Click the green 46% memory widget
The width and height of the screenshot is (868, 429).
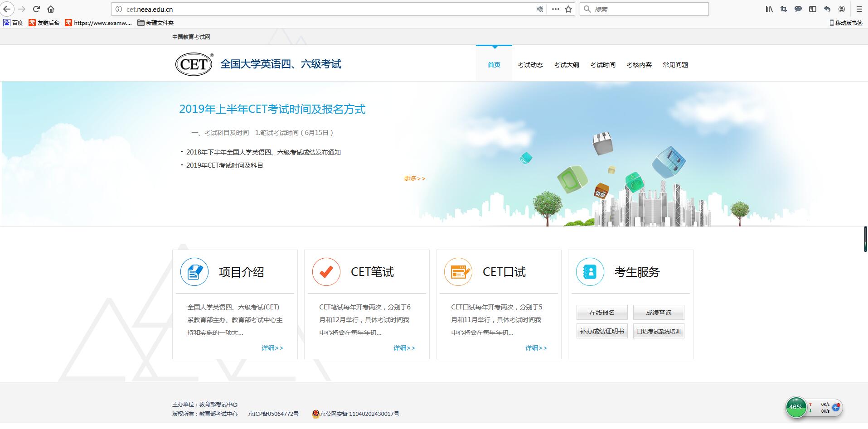click(x=796, y=407)
